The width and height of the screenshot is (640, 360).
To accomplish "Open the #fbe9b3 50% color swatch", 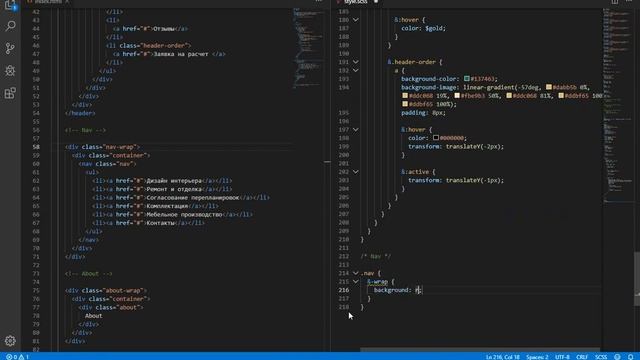I will (457, 96).
